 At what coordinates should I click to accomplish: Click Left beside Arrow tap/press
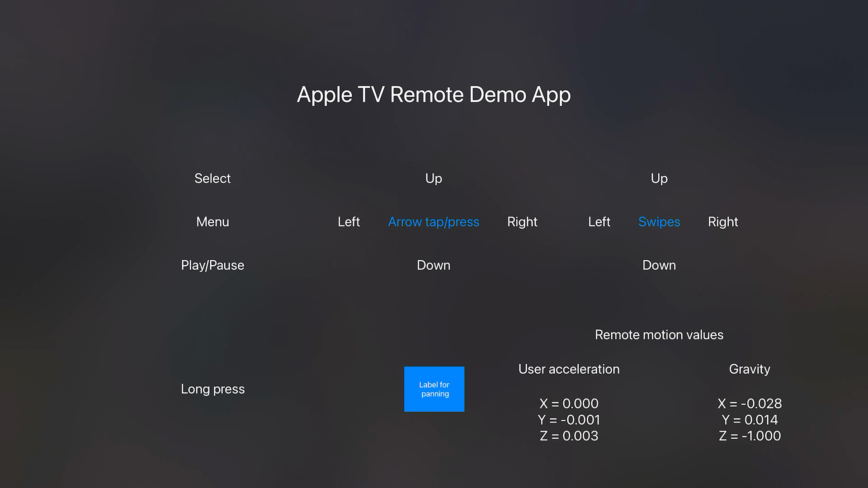tap(349, 222)
